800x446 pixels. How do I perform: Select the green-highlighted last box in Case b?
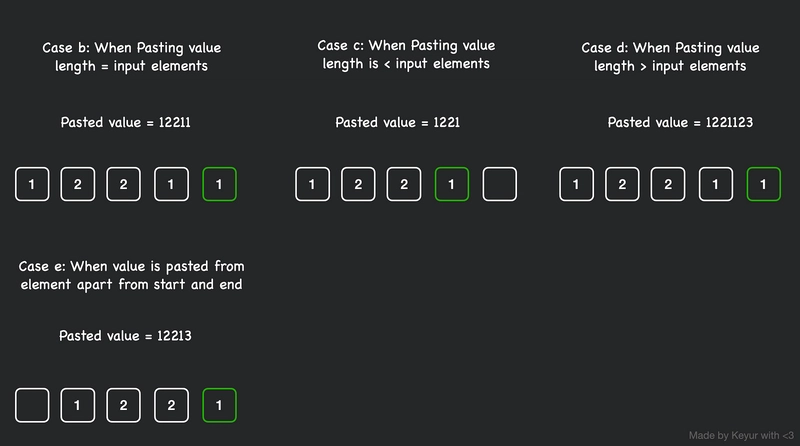coord(219,184)
